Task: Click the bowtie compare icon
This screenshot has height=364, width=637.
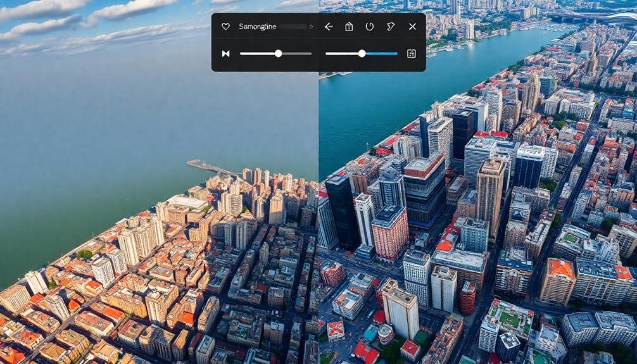Action: coord(226,54)
